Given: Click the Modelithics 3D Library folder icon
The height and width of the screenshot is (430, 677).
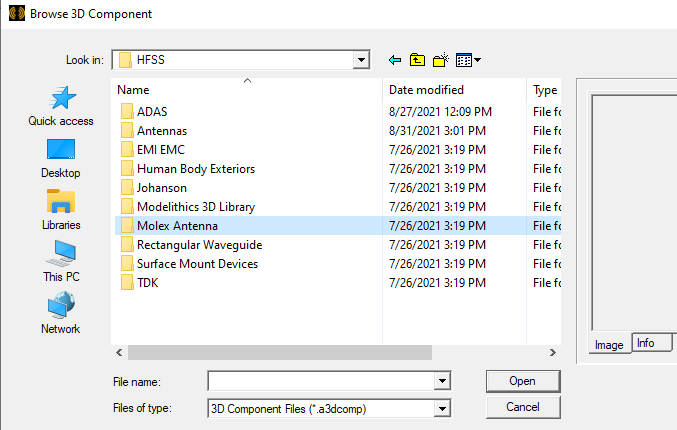Looking at the screenshot, I should click(127, 206).
